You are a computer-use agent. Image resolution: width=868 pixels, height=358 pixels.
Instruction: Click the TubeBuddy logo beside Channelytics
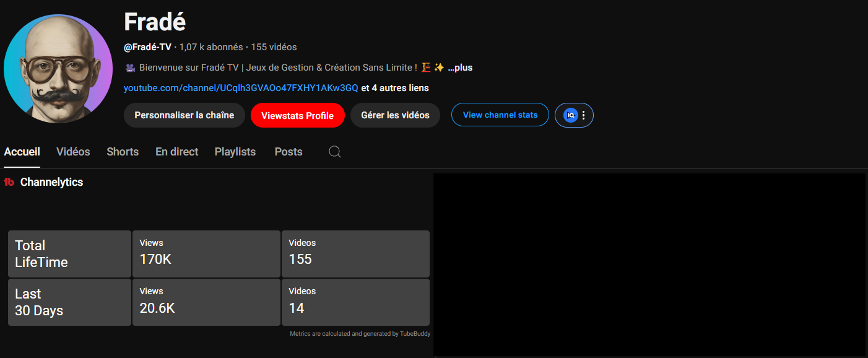[9, 182]
